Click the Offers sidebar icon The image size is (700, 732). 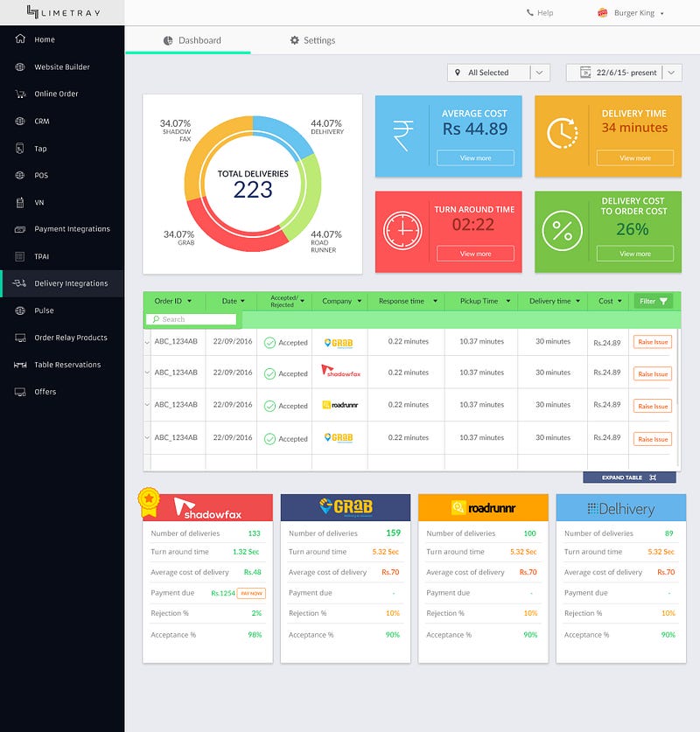19,392
